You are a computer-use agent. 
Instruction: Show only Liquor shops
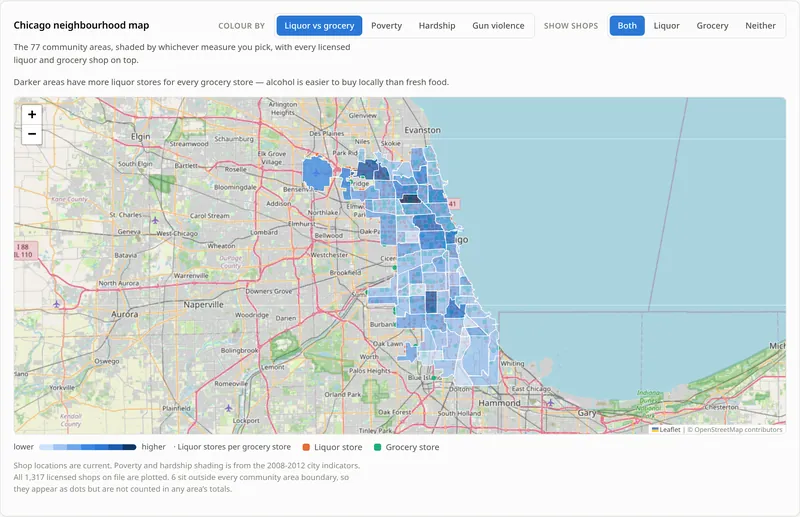pos(666,26)
